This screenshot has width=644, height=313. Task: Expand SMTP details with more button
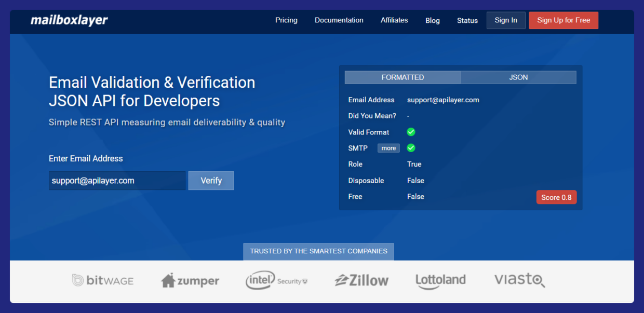(x=388, y=148)
